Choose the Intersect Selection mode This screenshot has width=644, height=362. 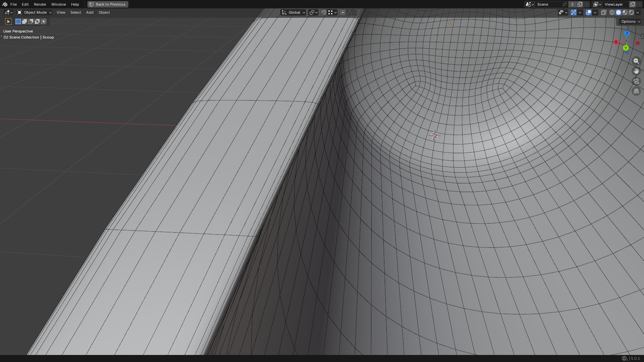click(44, 21)
